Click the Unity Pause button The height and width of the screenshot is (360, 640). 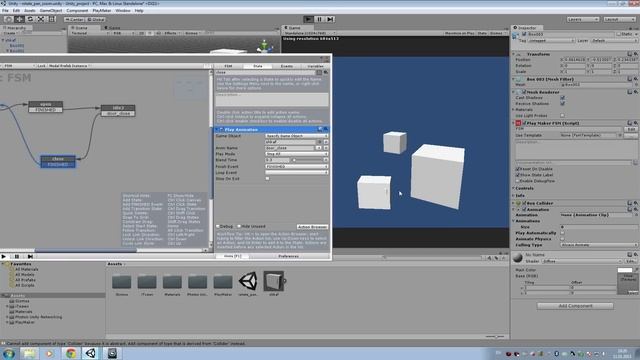point(320,19)
